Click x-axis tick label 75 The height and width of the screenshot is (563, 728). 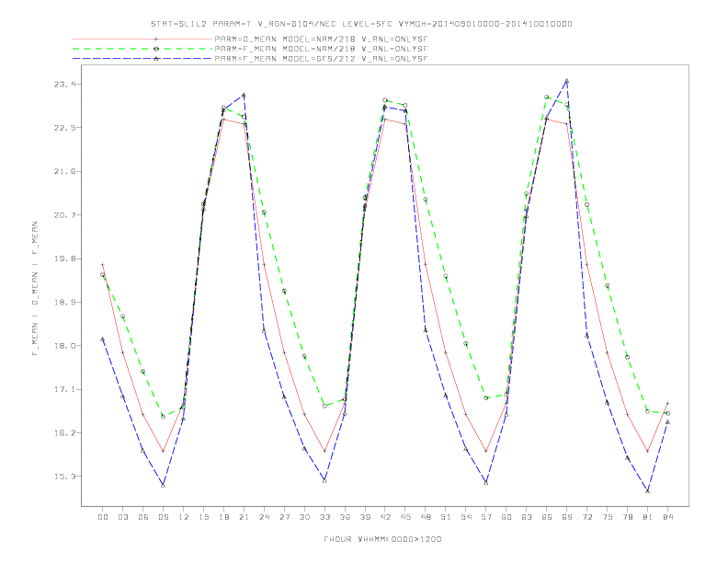pos(608,517)
